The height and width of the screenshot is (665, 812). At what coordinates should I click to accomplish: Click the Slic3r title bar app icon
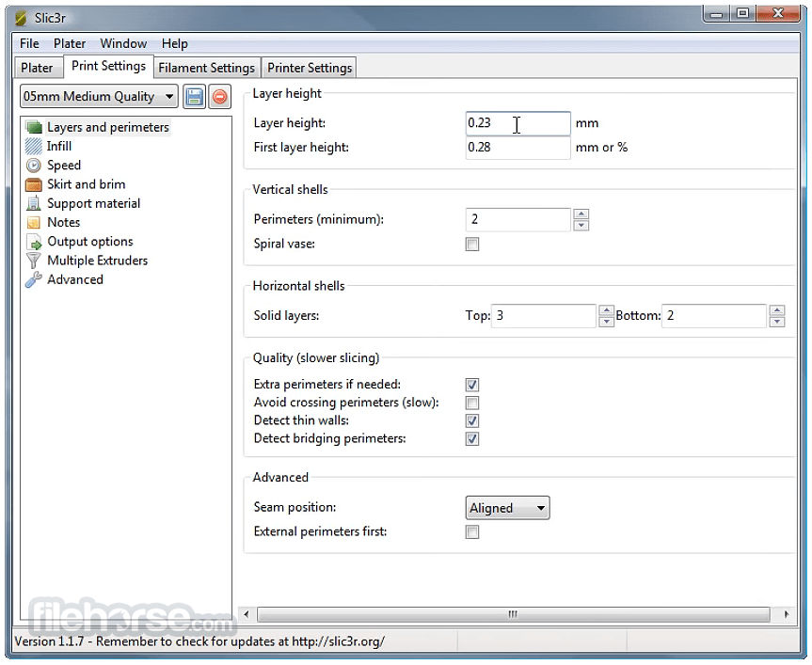click(x=22, y=19)
